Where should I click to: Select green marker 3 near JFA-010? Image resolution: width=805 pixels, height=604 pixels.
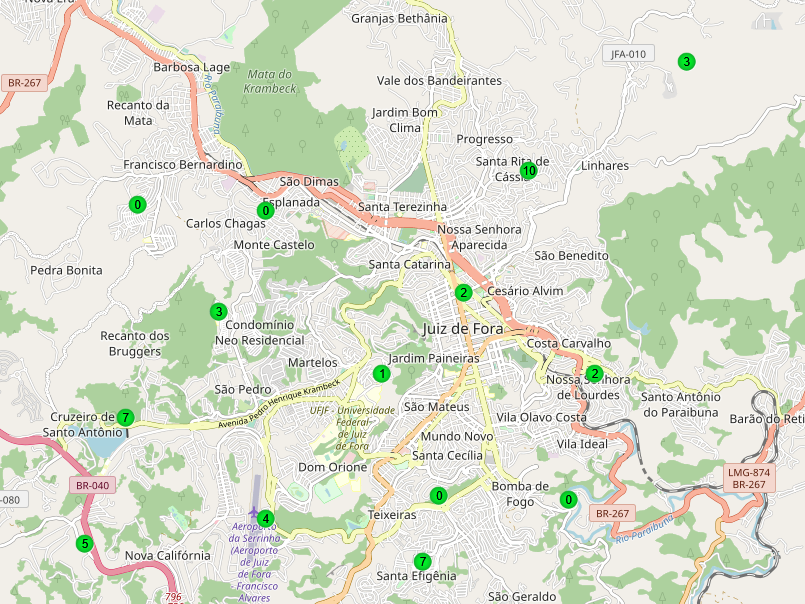coord(686,62)
